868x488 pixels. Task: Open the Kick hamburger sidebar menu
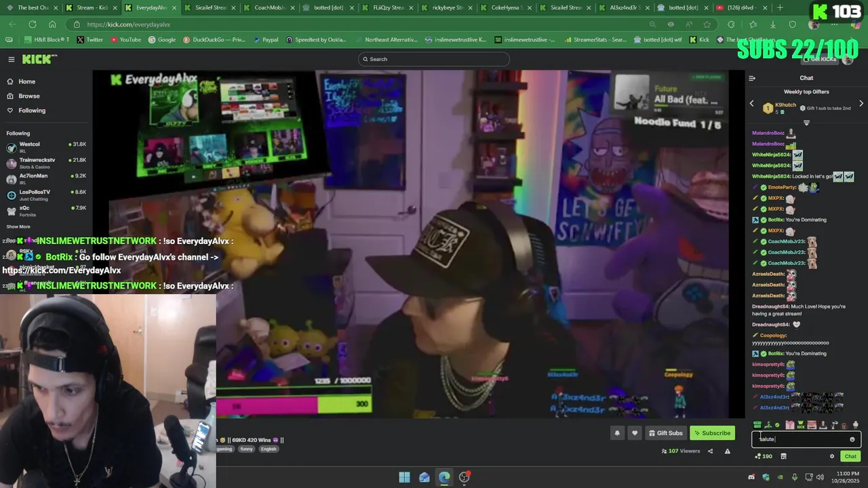pos(11,59)
